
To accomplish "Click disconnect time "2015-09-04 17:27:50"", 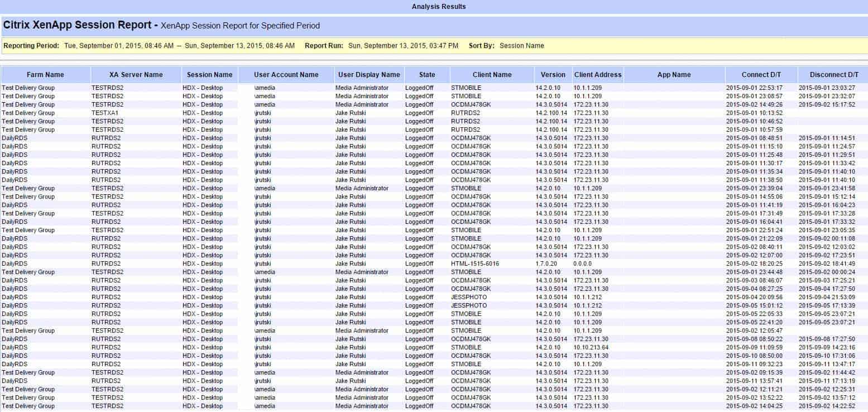I will pos(827,289).
